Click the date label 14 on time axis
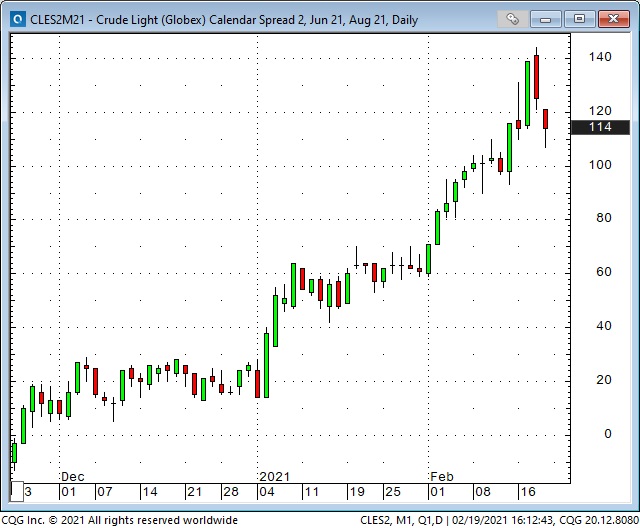This screenshot has width=640, height=528. (149, 492)
